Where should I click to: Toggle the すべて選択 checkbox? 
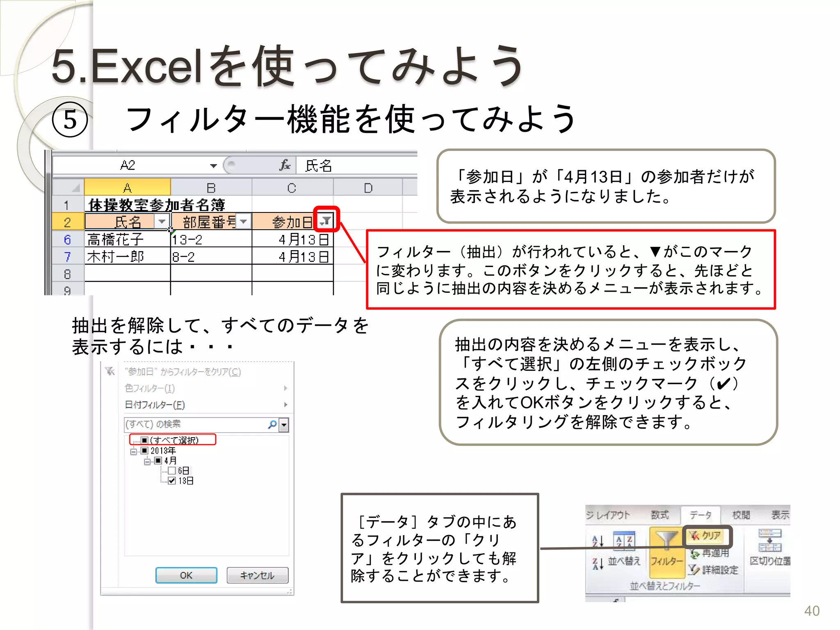coord(144,440)
